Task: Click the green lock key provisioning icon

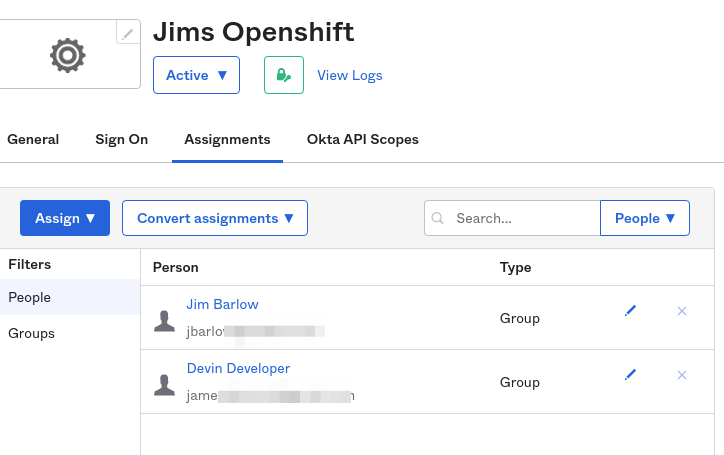Action: pos(284,75)
